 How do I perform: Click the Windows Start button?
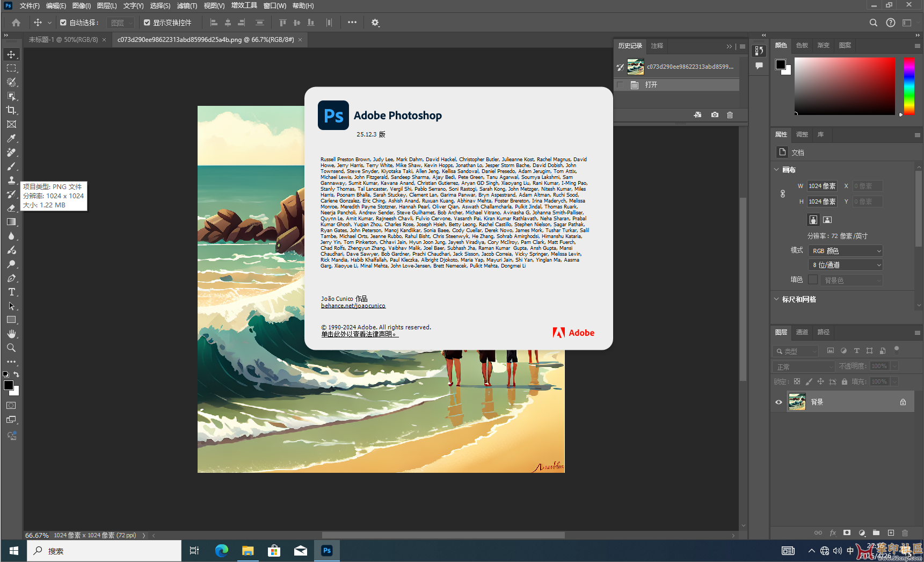pos(14,551)
